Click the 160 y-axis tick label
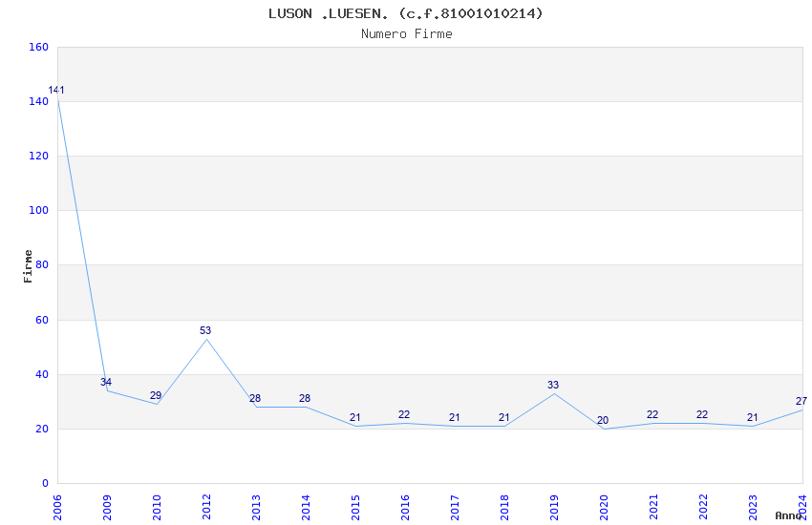Viewport: 812px width, 525px height. pyautogui.click(x=39, y=47)
